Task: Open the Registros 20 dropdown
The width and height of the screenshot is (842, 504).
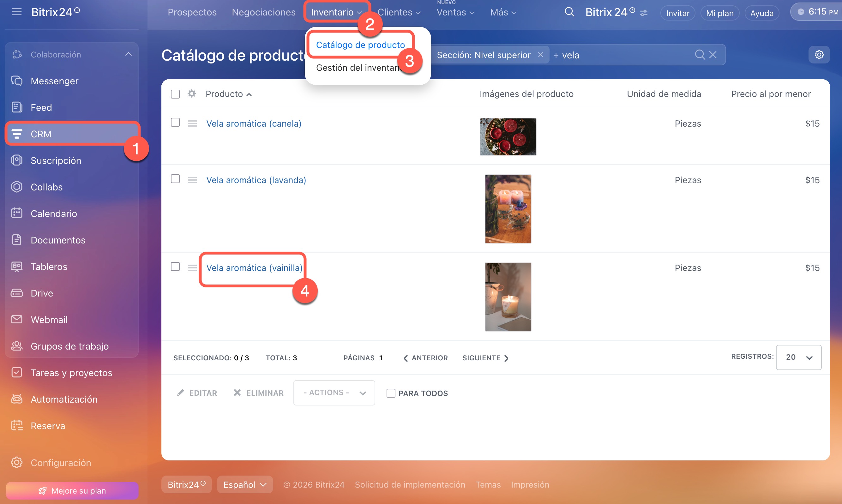Action: point(798,357)
